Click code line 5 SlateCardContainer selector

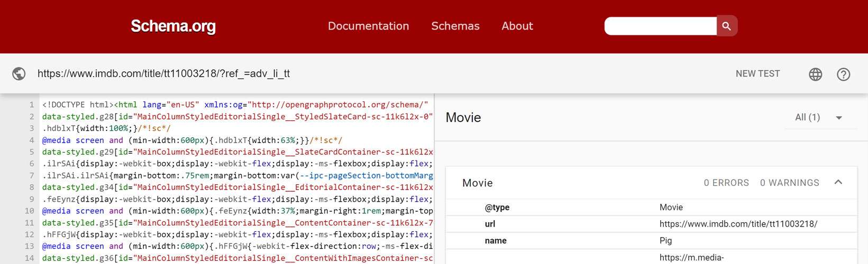(237, 152)
